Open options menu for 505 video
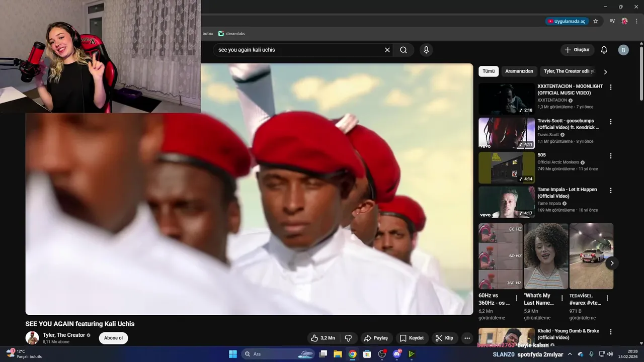Viewport: 644px width, 362px height. tap(611, 156)
